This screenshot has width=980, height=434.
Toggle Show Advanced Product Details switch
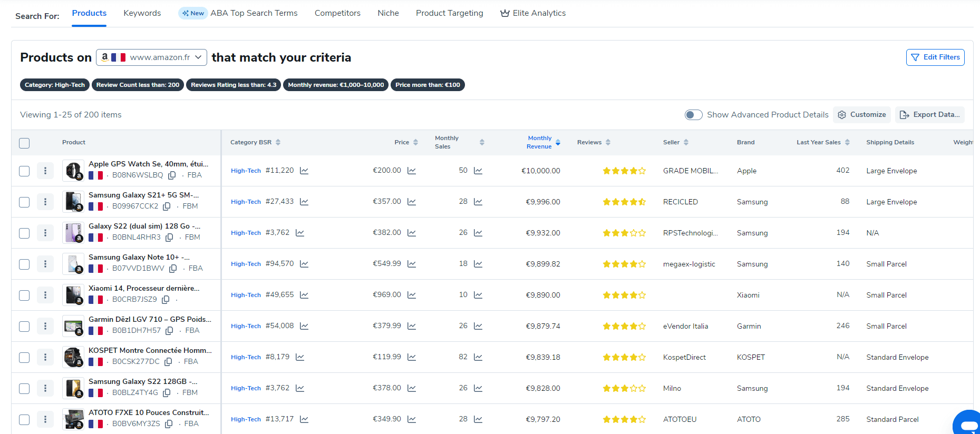pyautogui.click(x=693, y=115)
